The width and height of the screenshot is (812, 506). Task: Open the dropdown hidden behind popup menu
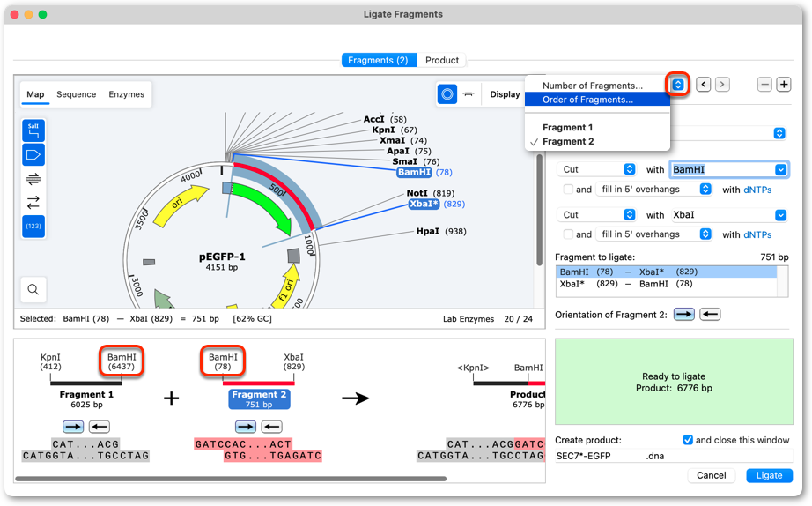coord(779,133)
